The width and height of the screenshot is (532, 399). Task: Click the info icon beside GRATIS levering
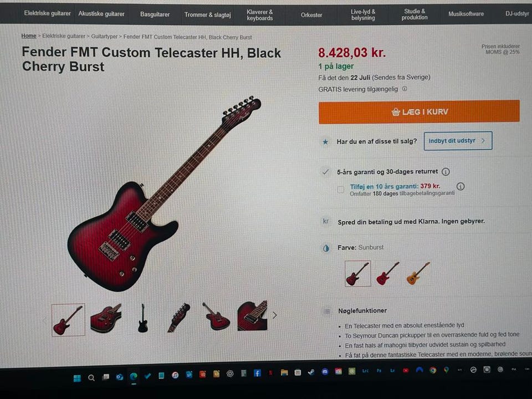coord(405,89)
